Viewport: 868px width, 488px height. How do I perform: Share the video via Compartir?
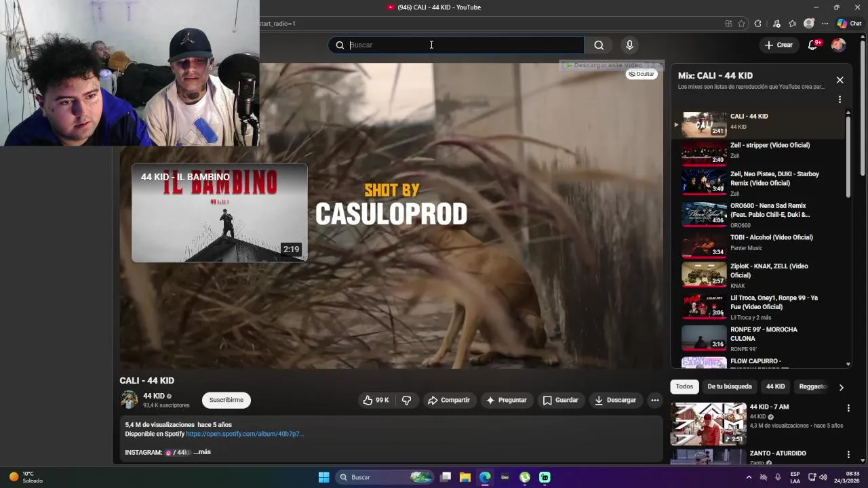coord(448,401)
